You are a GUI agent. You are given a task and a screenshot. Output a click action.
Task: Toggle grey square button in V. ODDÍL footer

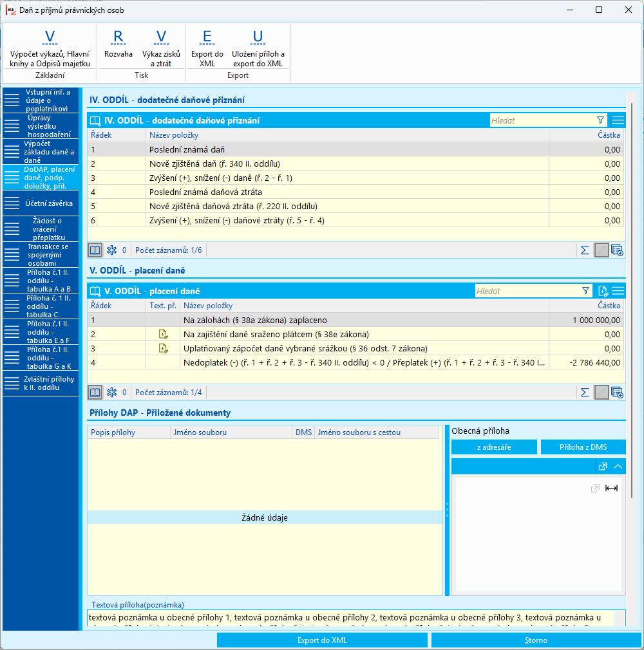(x=601, y=392)
